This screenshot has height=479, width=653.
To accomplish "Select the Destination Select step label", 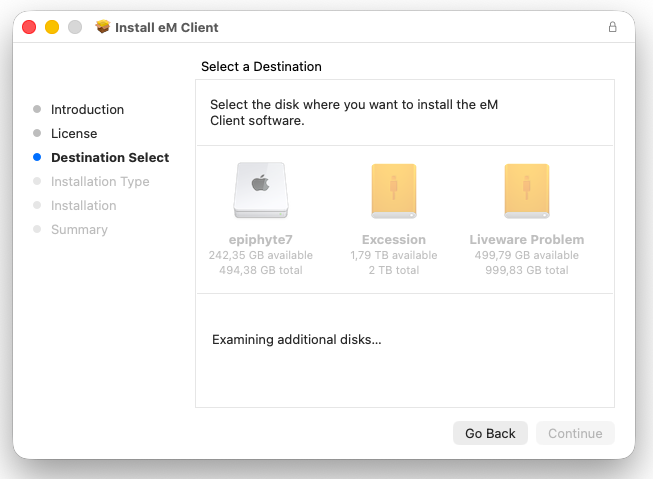I will point(110,158).
